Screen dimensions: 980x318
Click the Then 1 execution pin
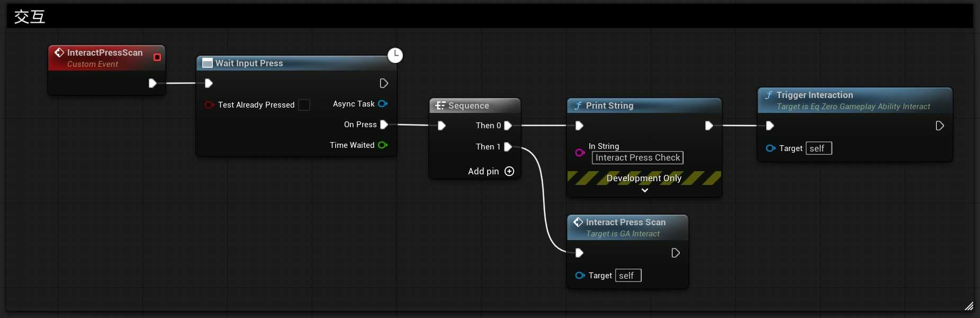[508, 147]
